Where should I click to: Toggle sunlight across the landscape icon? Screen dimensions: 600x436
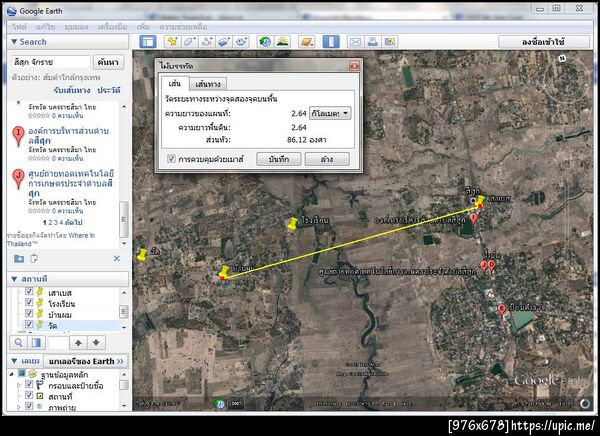click(282, 41)
